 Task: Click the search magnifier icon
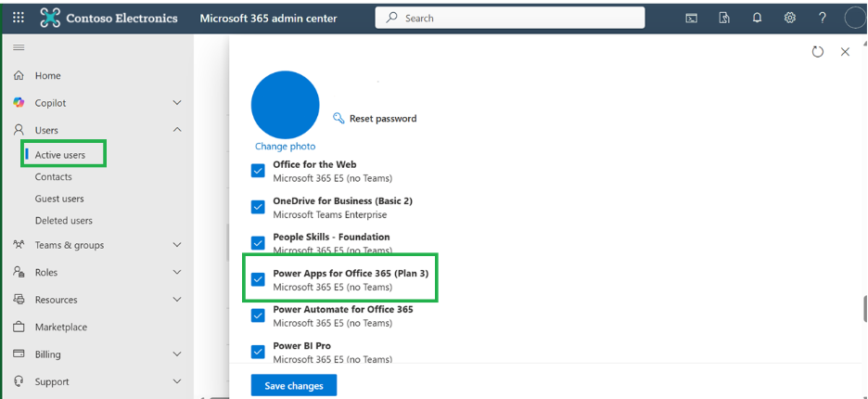[x=392, y=18]
